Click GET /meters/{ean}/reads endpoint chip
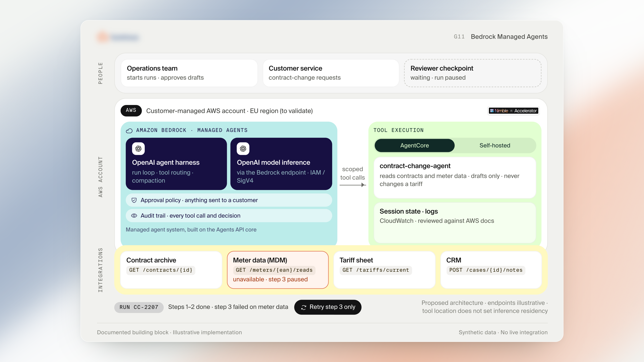The image size is (644, 362). pyautogui.click(x=274, y=270)
